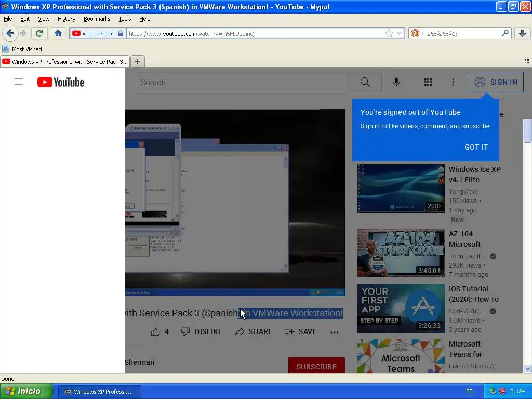Image resolution: width=532 pixels, height=399 pixels.
Task: Open the Most Visited bookmarks folder
Action: pyautogui.click(x=22, y=49)
